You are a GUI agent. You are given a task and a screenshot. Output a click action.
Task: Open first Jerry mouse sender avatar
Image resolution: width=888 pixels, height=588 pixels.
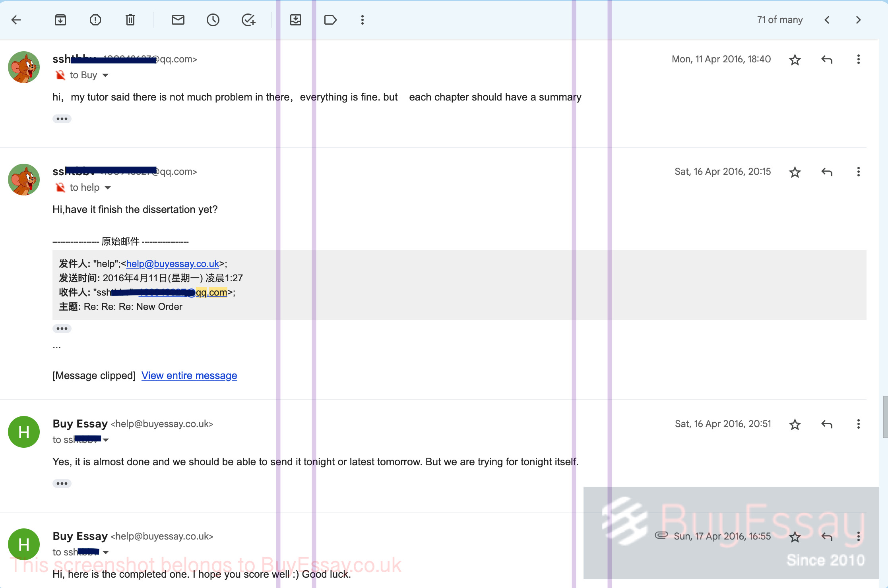(x=24, y=67)
